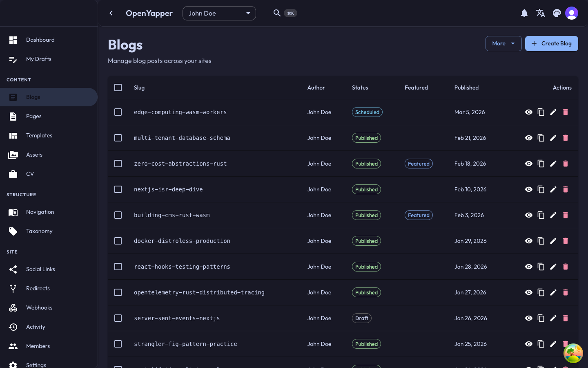Open the Activity history icon
Image resolution: width=588 pixels, height=368 pixels.
(13, 327)
